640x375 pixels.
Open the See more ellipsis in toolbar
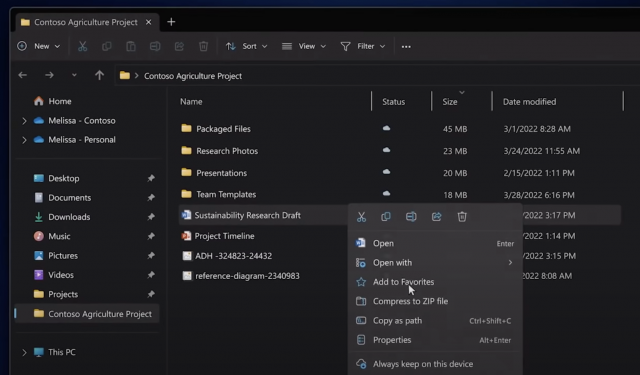[x=406, y=47]
